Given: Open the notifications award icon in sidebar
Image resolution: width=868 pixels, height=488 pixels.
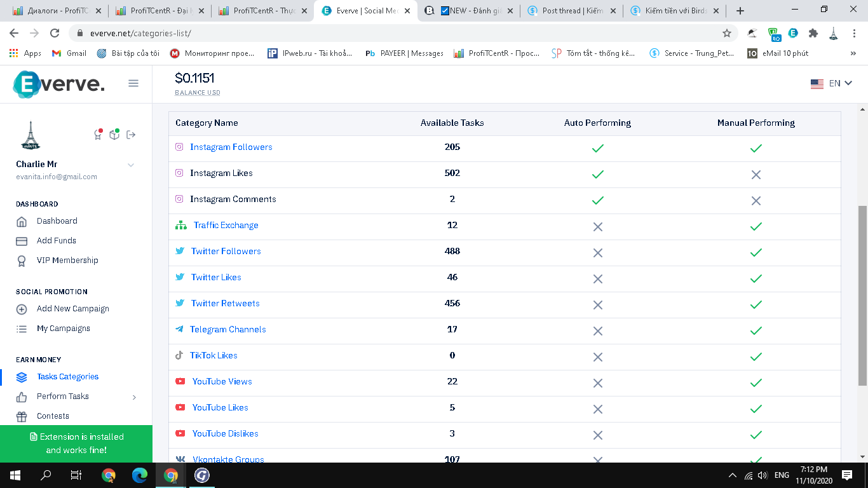Looking at the screenshot, I should [98, 134].
